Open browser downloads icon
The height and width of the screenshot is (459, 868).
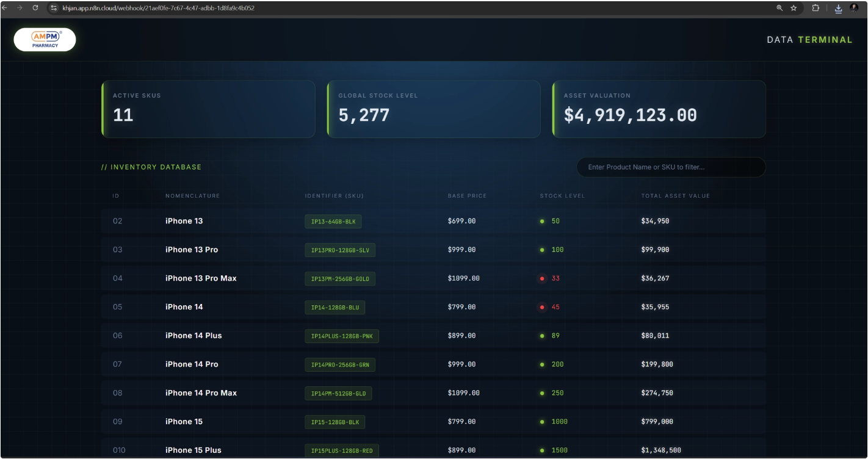click(x=838, y=8)
